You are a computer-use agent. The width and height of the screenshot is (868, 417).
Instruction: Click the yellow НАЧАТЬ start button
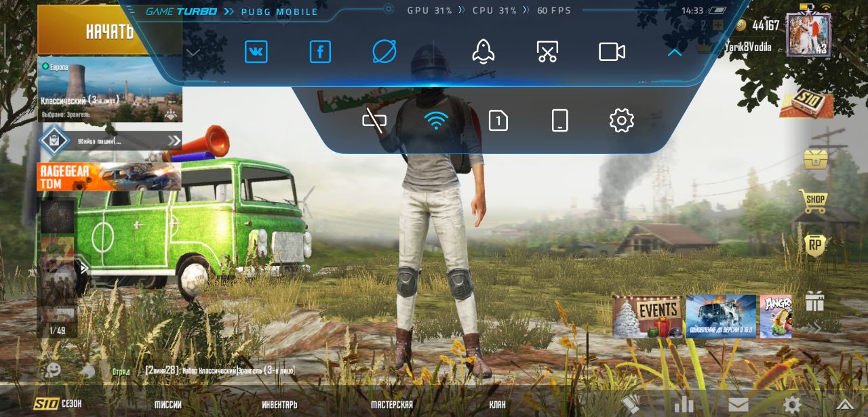point(108,31)
